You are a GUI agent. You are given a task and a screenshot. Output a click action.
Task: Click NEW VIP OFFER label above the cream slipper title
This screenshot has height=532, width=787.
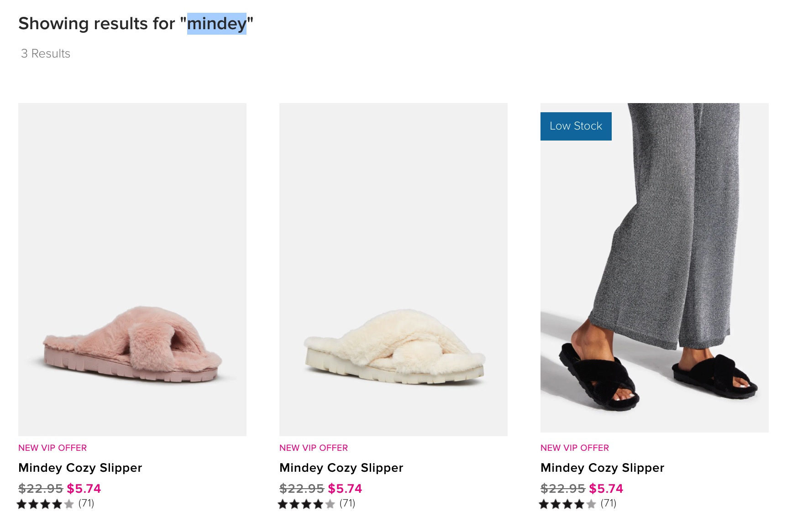click(314, 448)
